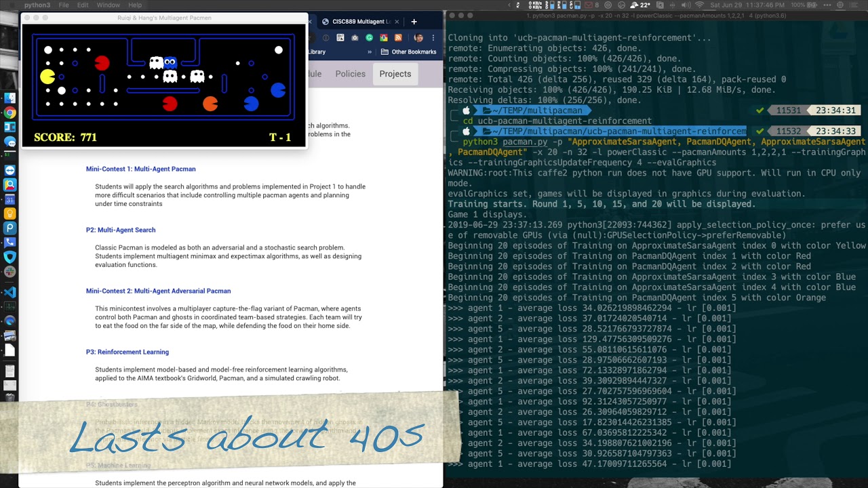Click the SCORE: 771 readout in Pacman

coord(65,137)
